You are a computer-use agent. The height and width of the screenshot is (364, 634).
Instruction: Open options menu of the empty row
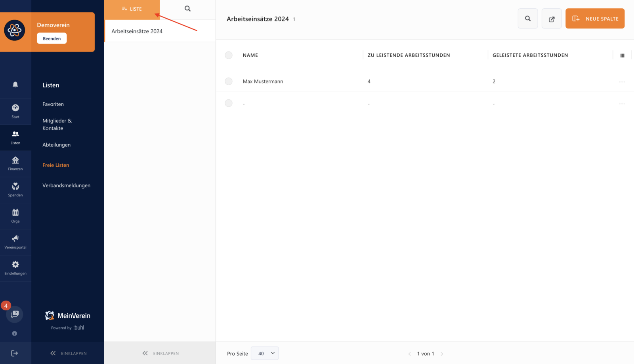pyautogui.click(x=622, y=104)
